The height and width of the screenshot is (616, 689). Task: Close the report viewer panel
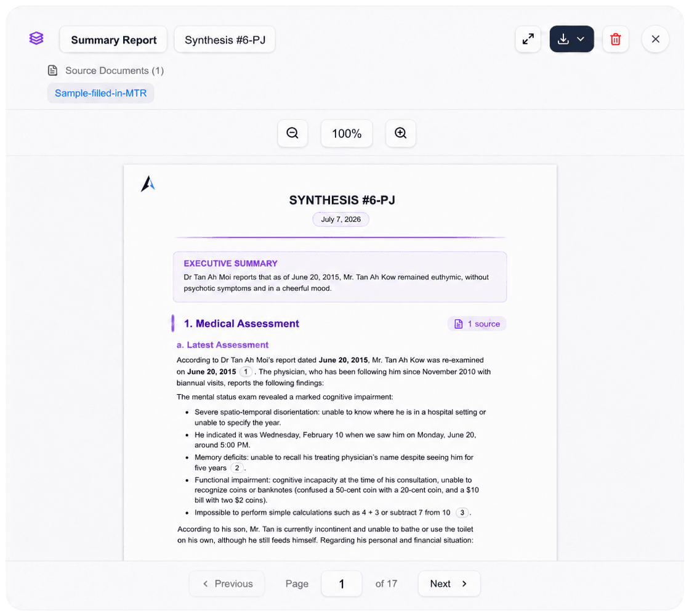pos(655,39)
